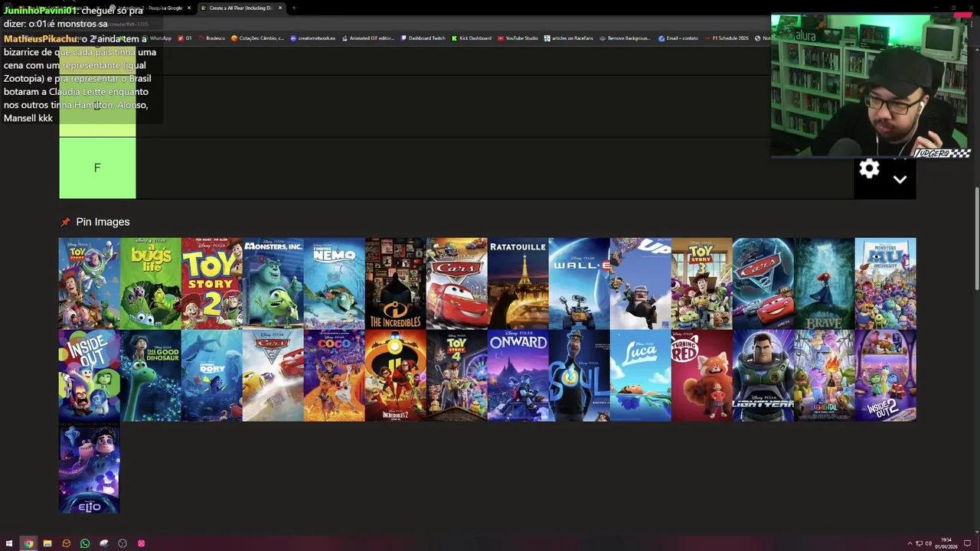The height and width of the screenshot is (551, 980).
Task: Pick the Elio poster
Action: (x=90, y=468)
